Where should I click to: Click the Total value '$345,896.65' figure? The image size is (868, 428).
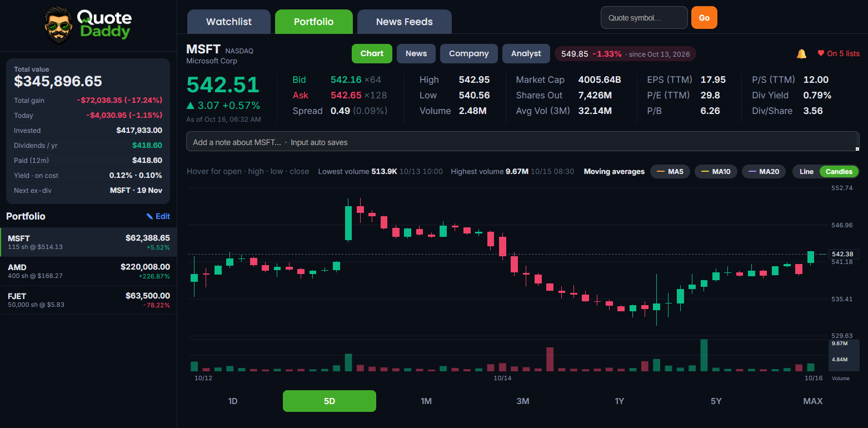(x=58, y=82)
